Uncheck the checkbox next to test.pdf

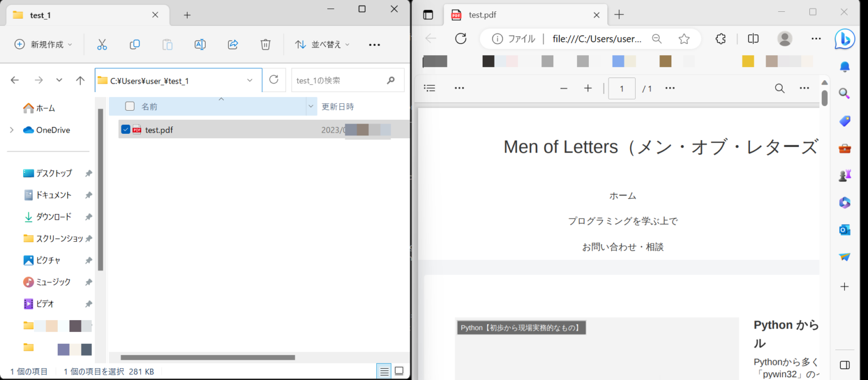(125, 129)
